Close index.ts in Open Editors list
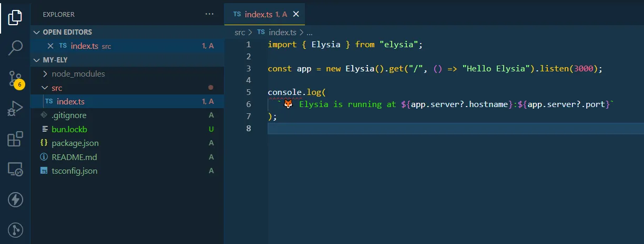 point(50,46)
